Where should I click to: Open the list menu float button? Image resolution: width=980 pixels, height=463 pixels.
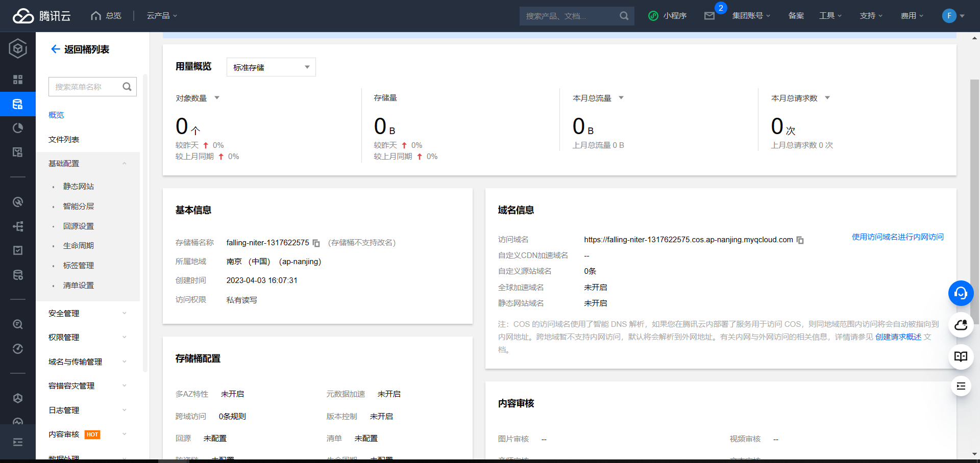pos(961,386)
